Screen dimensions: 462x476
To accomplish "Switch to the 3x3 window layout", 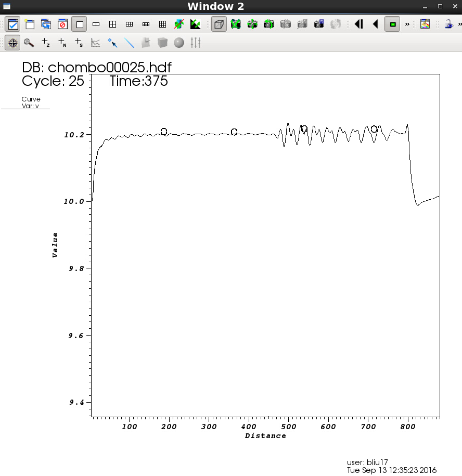I will click(163, 24).
